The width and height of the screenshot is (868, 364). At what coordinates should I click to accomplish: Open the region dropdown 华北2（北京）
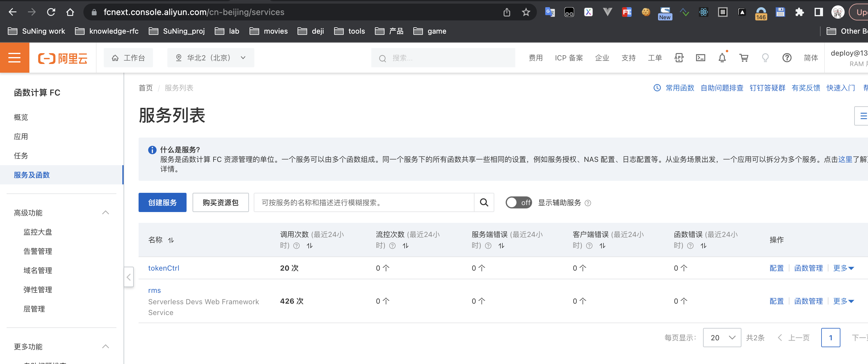[x=211, y=58]
